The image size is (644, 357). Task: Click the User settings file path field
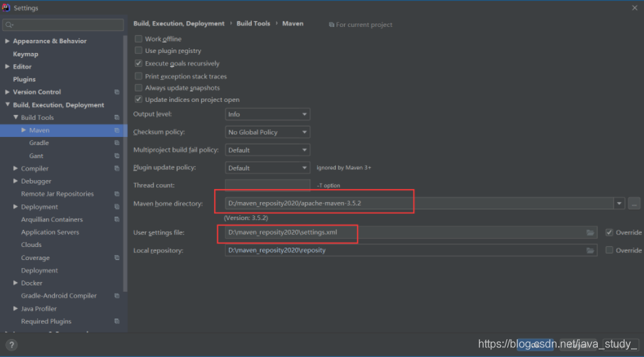pyautogui.click(x=411, y=232)
